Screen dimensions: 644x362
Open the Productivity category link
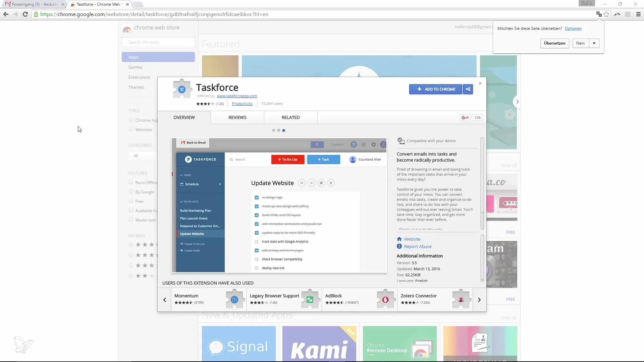point(242,104)
